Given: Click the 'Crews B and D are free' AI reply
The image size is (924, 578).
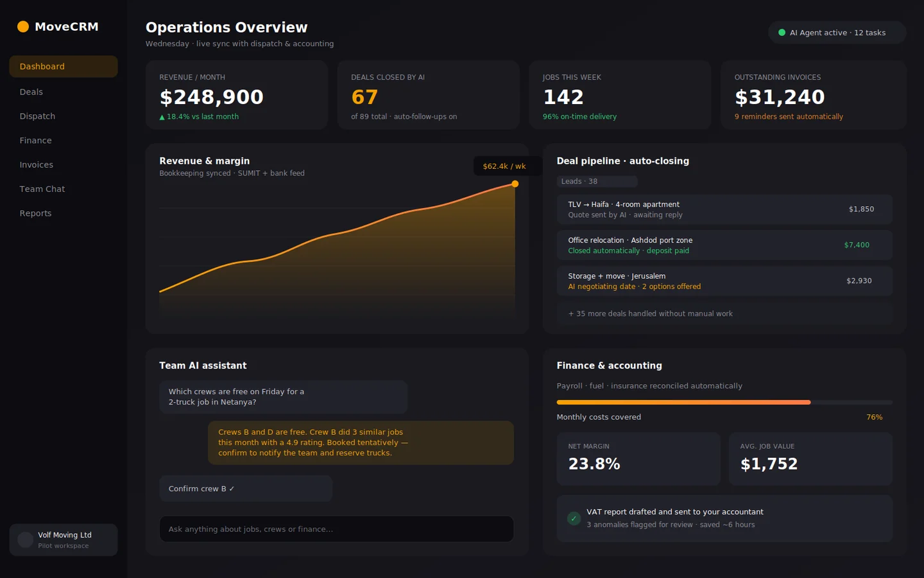Looking at the screenshot, I should [x=361, y=442].
